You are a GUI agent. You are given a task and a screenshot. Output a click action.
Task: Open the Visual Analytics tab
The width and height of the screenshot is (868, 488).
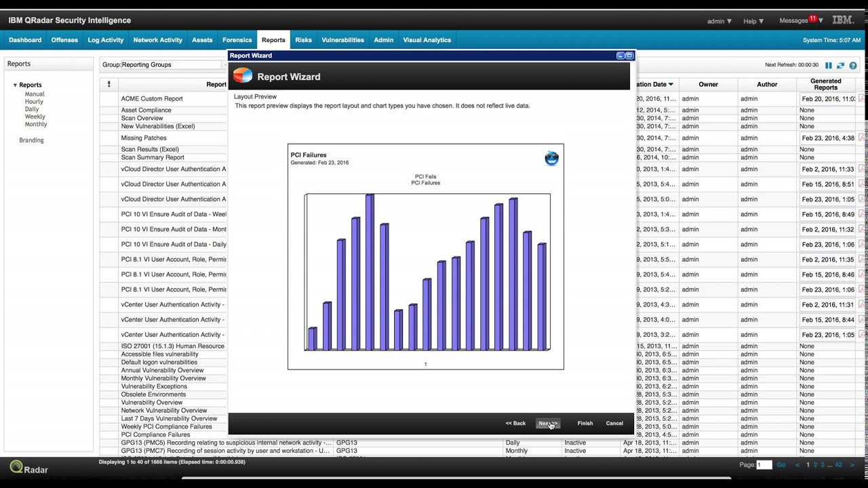(x=427, y=40)
